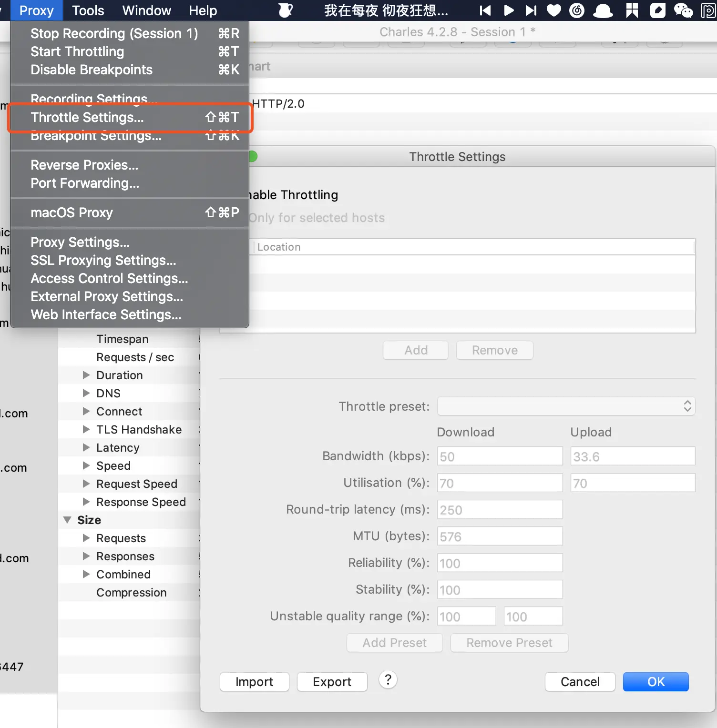
Task: Open the pencil note menu bar icon
Action: click(657, 10)
